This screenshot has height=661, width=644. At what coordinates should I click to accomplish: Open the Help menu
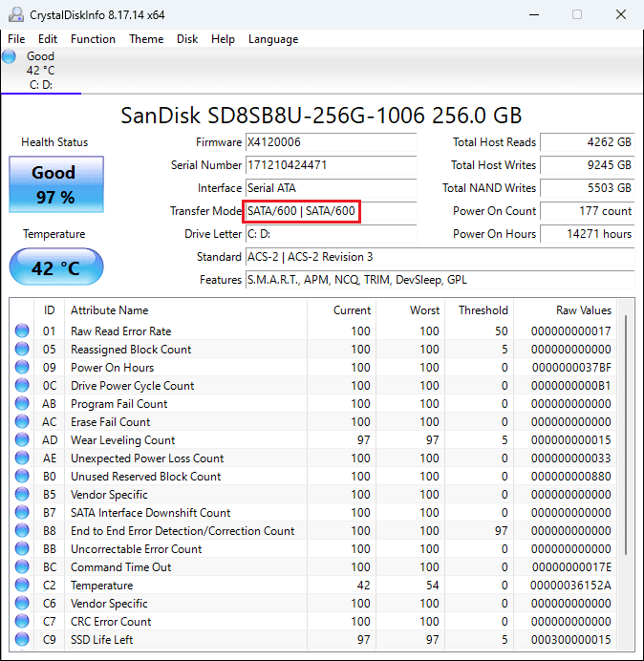click(x=223, y=39)
